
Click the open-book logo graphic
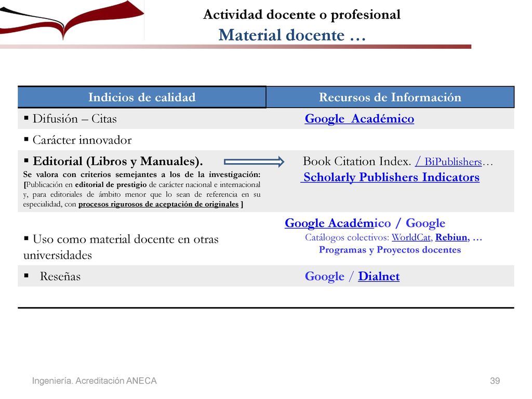pos(71,20)
